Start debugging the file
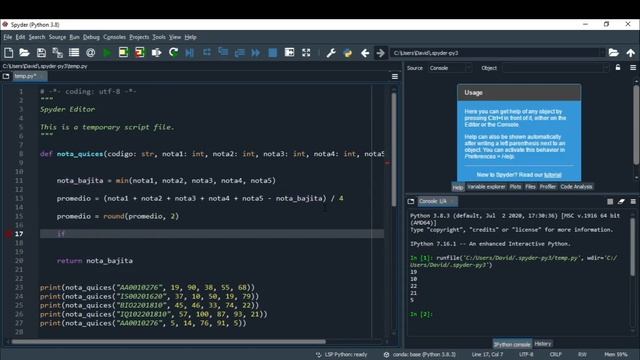This screenshot has width=640, height=360. click(x=190, y=53)
